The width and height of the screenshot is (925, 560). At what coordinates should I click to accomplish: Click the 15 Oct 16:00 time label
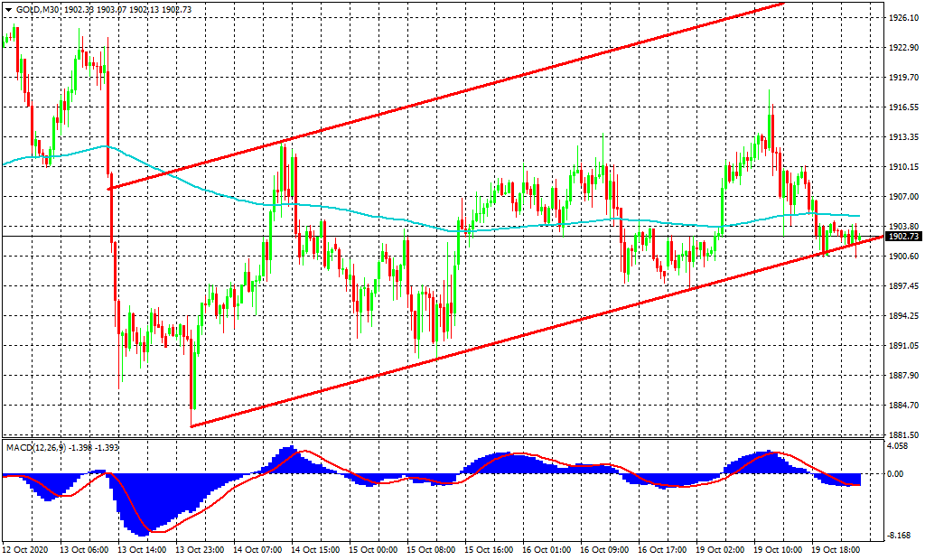(490, 549)
